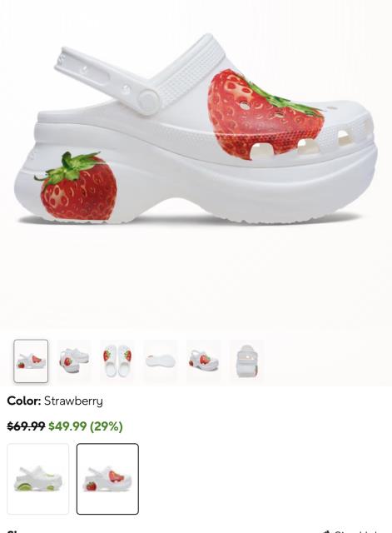The width and height of the screenshot is (392, 533).
Task: Click the $49.99 sale price
Action: pos(67,426)
